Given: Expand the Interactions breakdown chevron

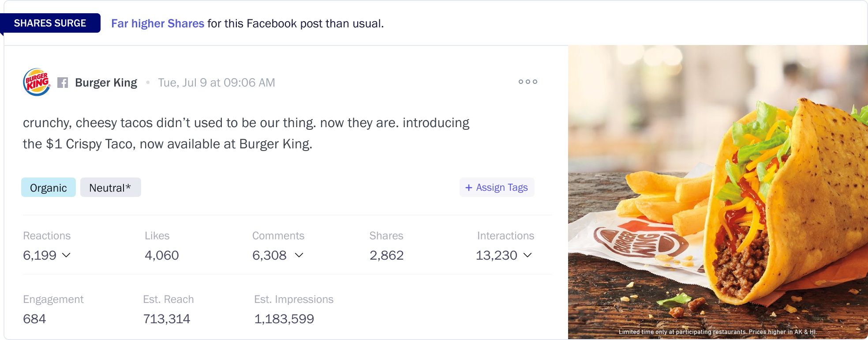Looking at the screenshot, I should [x=528, y=255].
